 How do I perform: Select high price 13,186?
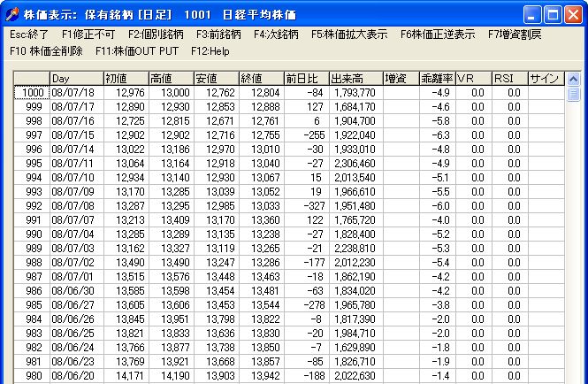(172, 150)
